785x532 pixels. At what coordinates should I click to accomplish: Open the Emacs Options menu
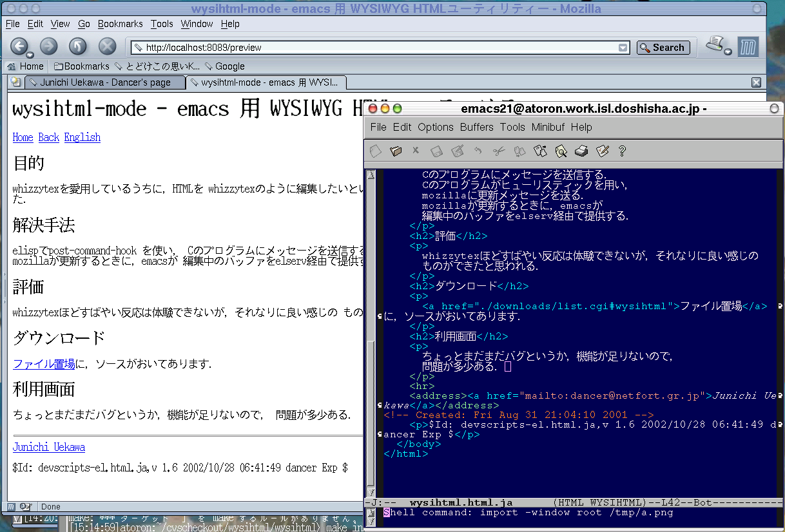tap(436, 127)
